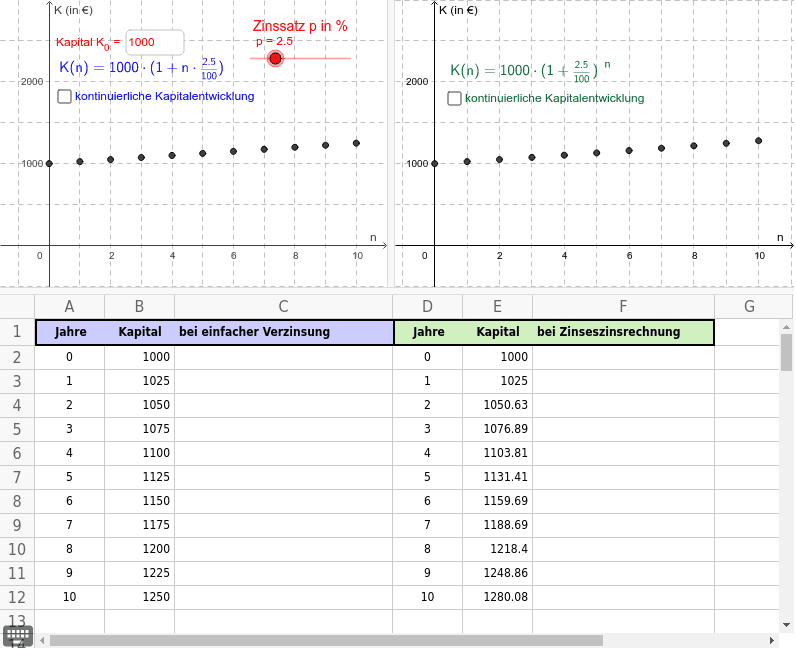796x650 pixels.
Task: Click the n=10 data point in right graph
Action: (758, 141)
